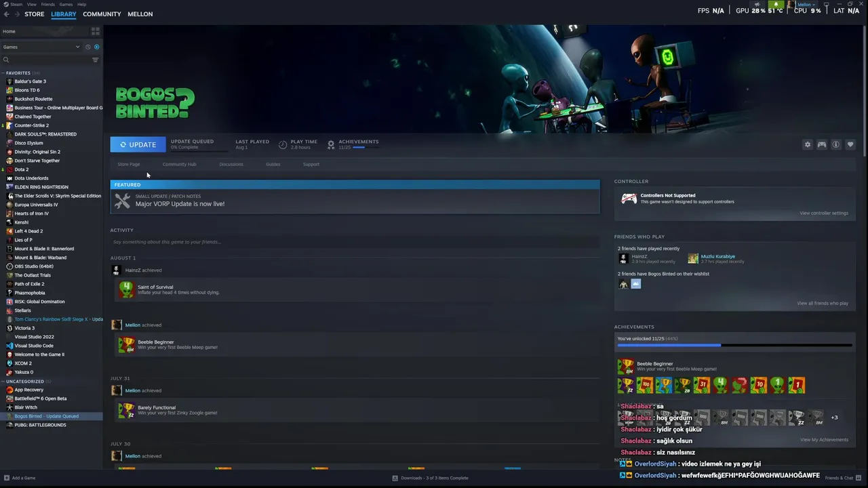Click the controller icon near settings gear
The width and height of the screenshot is (868, 488).
tap(821, 144)
